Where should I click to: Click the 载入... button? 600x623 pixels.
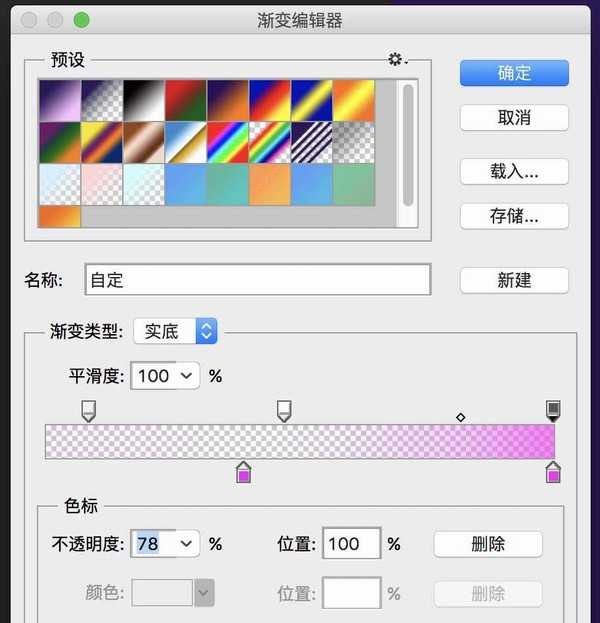(514, 172)
